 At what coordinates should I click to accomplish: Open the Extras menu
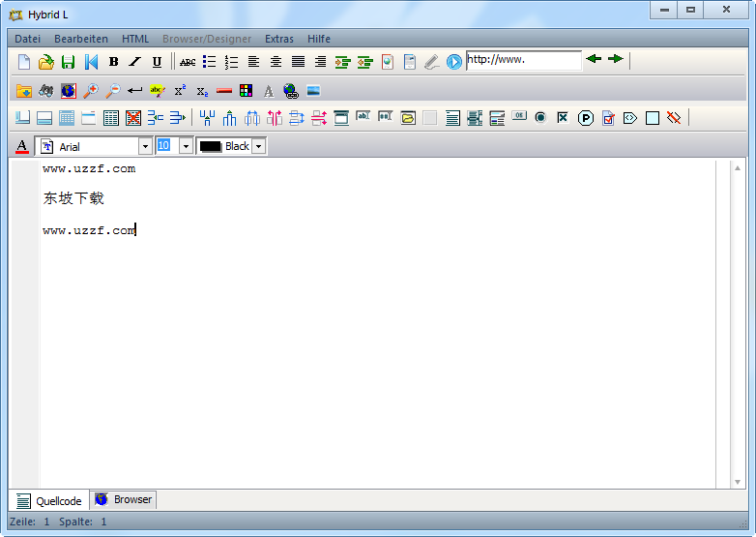279,39
